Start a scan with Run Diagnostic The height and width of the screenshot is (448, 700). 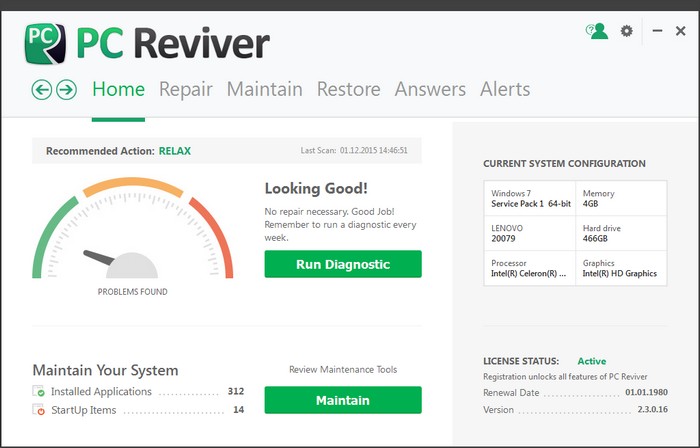[x=343, y=264]
